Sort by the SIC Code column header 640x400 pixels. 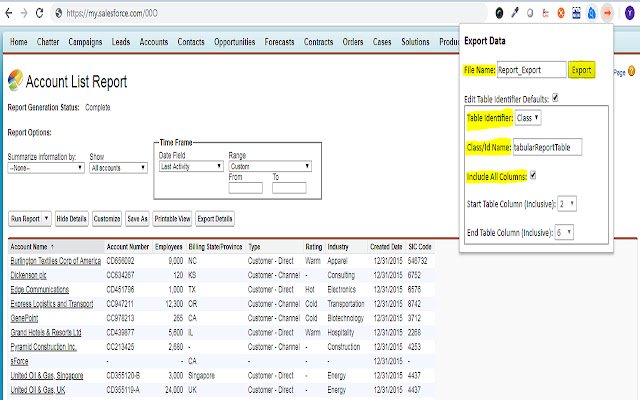420,247
